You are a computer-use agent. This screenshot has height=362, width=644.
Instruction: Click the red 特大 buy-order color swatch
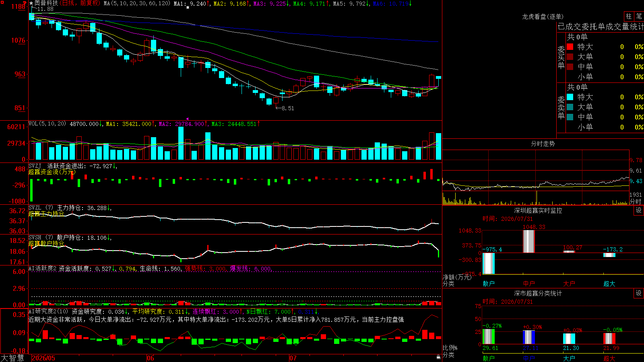coord(570,47)
